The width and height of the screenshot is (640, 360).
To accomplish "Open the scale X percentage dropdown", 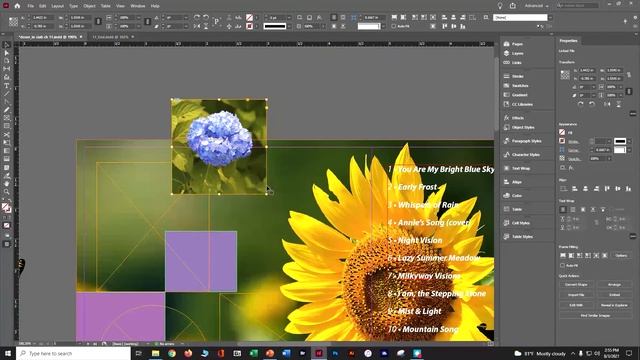I will (x=138, y=18).
